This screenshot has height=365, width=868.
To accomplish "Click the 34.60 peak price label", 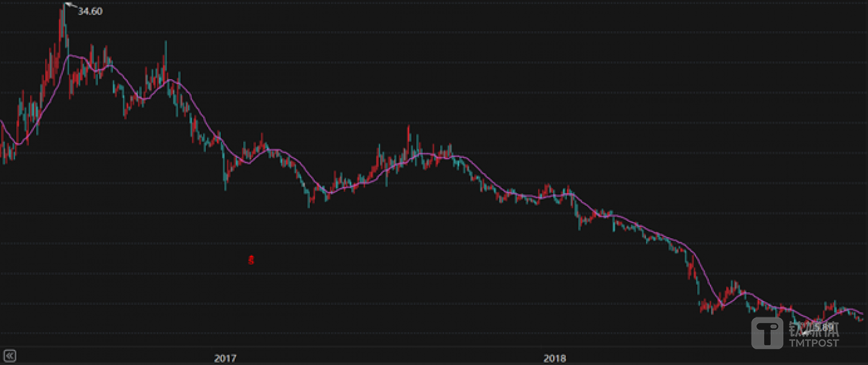I will pos(90,11).
